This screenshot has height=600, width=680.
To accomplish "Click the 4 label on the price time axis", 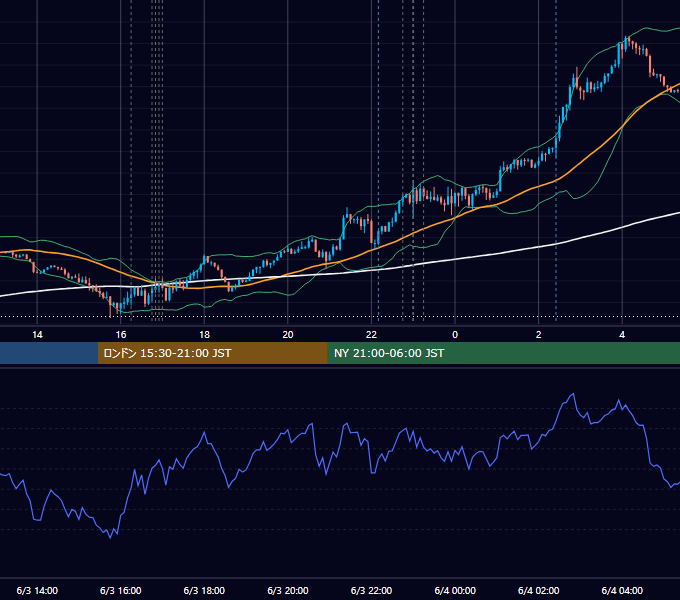I will tap(622, 335).
